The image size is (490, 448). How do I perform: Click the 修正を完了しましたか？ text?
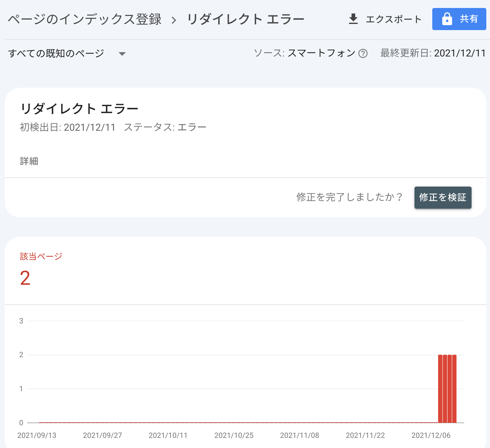pyautogui.click(x=350, y=197)
